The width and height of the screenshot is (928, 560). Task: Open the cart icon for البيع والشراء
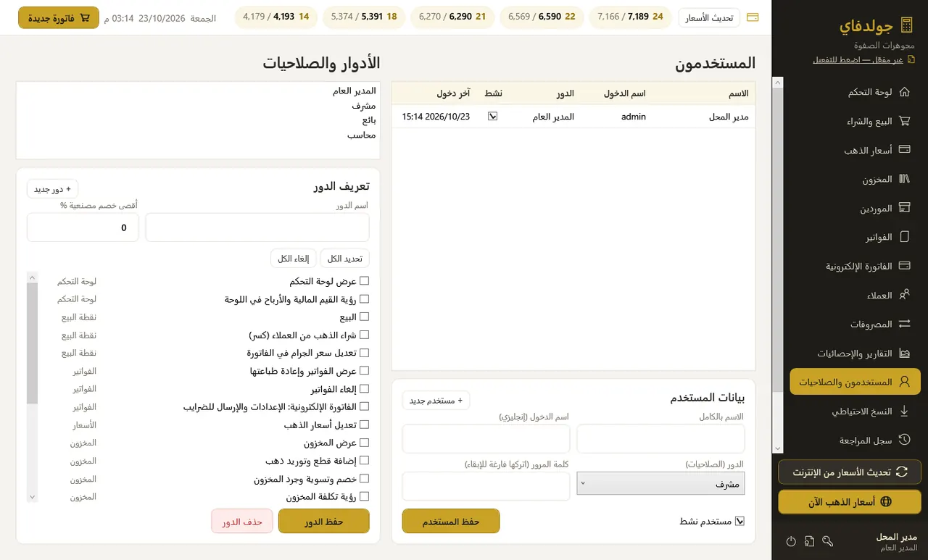tap(904, 121)
